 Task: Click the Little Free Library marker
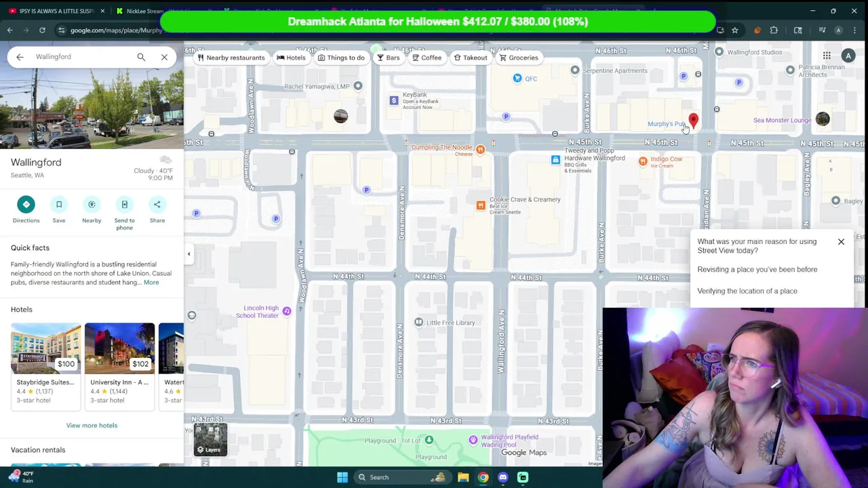click(418, 323)
